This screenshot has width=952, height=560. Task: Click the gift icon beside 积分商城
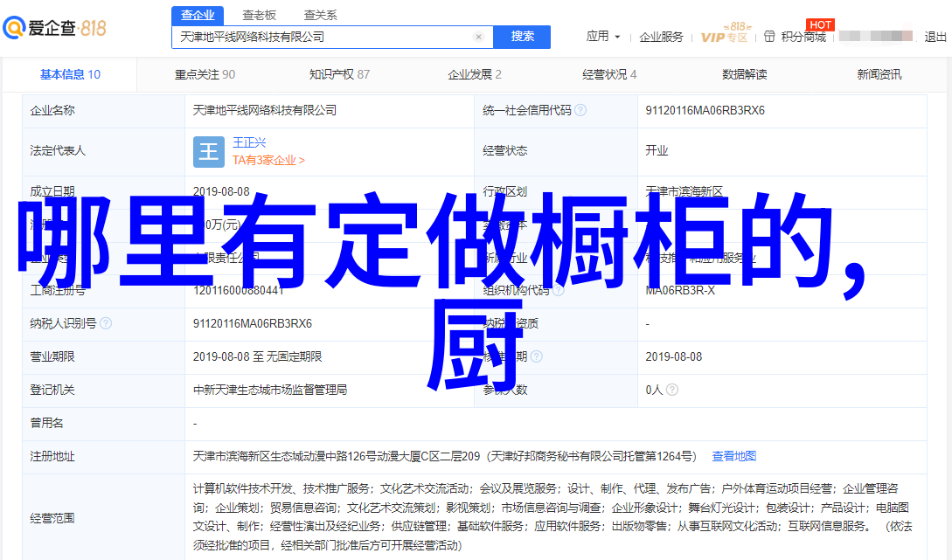point(769,37)
